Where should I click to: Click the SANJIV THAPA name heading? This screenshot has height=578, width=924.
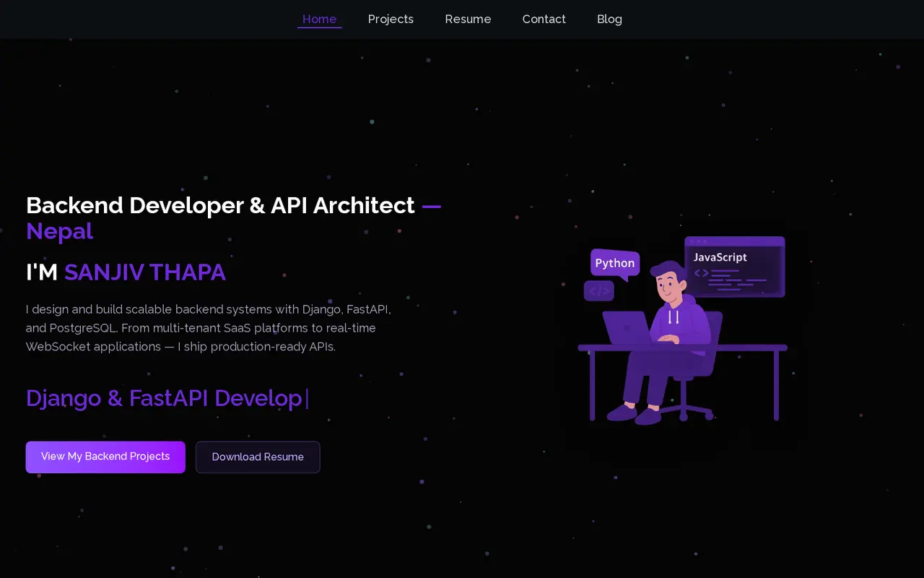(x=145, y=272)
